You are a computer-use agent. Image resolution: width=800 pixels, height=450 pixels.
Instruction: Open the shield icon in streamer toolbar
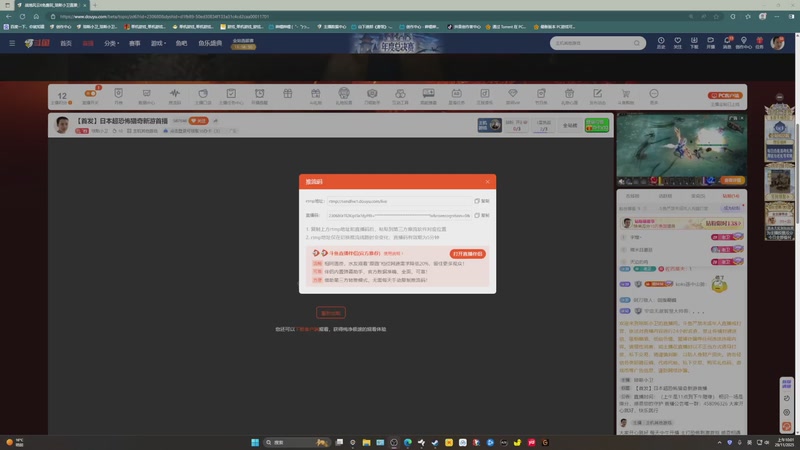click(118, 93)
